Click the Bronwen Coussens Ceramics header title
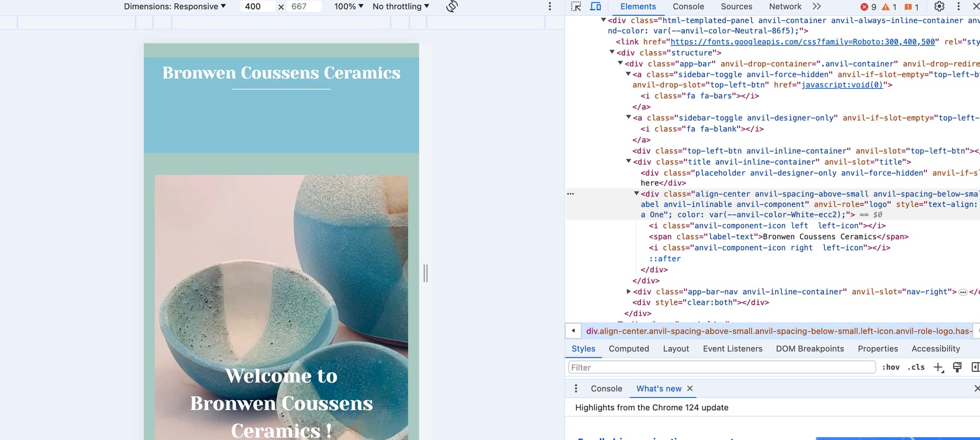The image size is (980, 440). tap(281, 72)
